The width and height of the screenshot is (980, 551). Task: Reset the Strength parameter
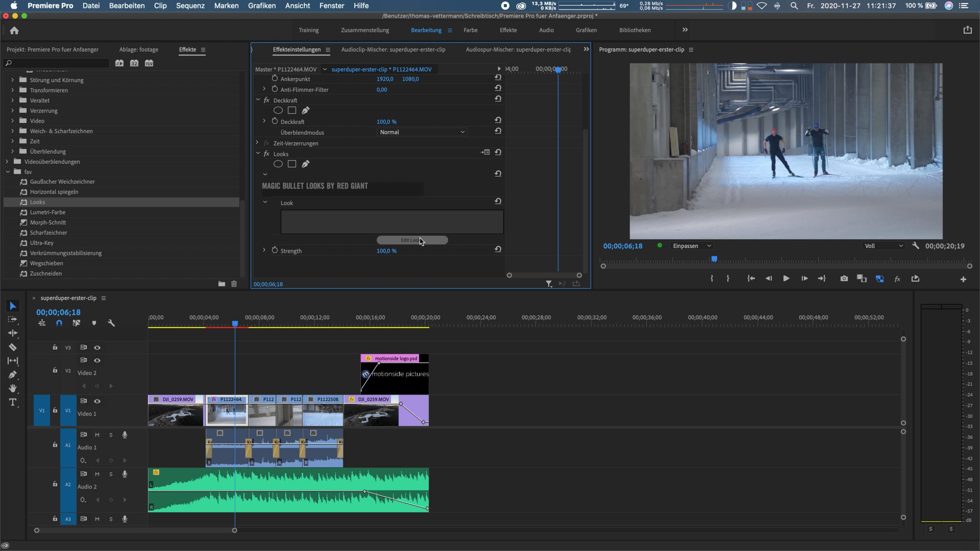(498, 249)
